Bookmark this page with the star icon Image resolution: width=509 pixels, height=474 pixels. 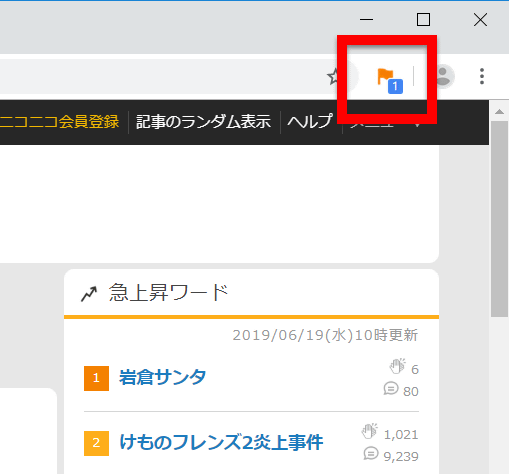pos(334,77)
